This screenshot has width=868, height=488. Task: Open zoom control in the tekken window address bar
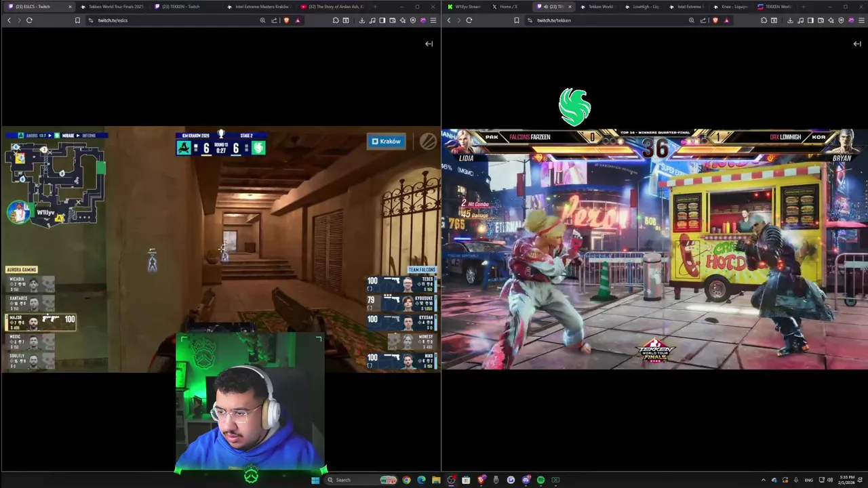tap(692, 20)
